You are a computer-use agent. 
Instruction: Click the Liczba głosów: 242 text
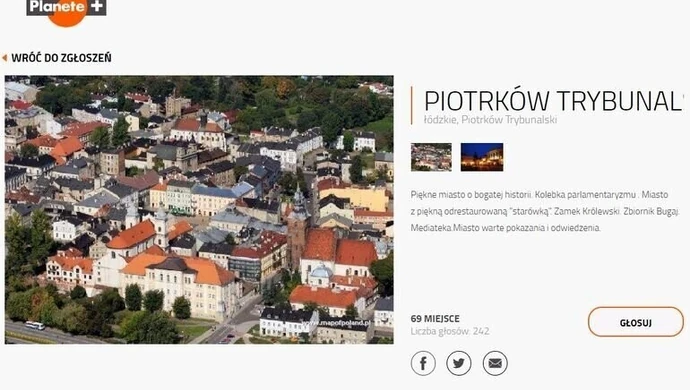(450, 331)
